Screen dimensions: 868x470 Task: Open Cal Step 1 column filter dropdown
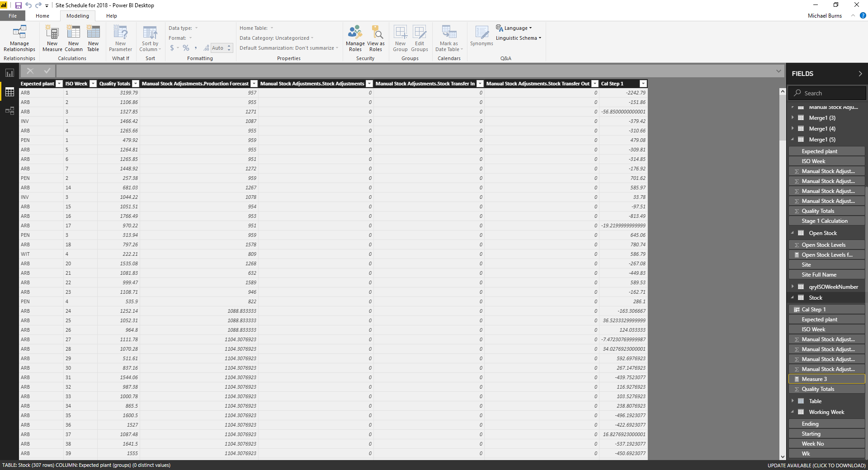tap(643, 84)
